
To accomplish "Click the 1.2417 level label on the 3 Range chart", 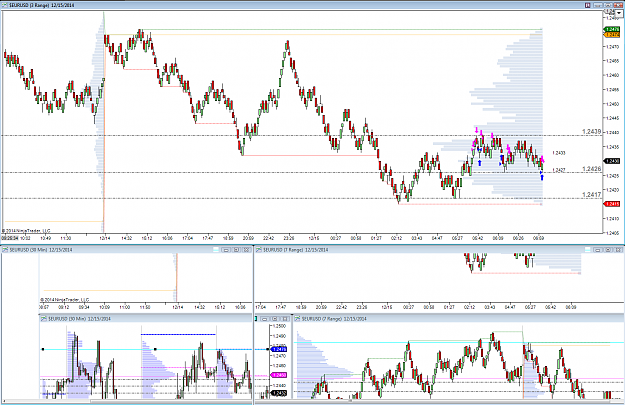I will tap(592, 195).
